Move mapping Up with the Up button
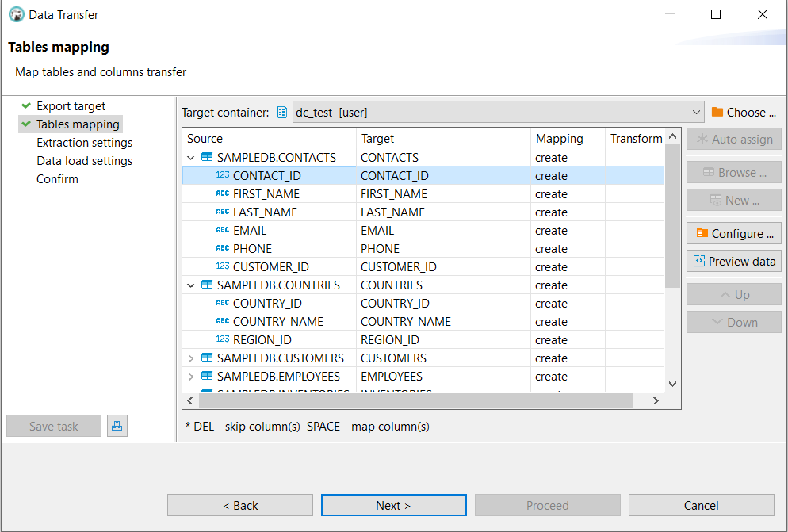The width and height of the screenshot is (788, 532). pos(734,295)
